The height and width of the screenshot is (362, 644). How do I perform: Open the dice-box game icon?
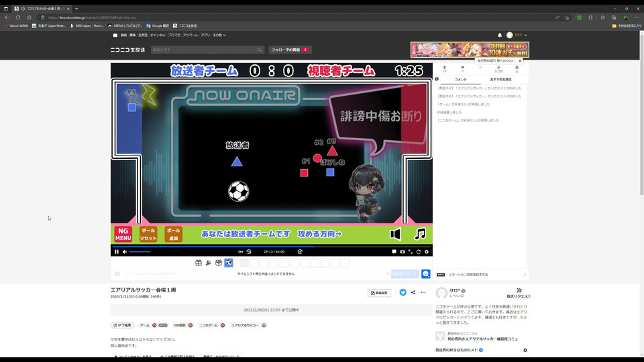pyautogui.click(x=219, y=263)
